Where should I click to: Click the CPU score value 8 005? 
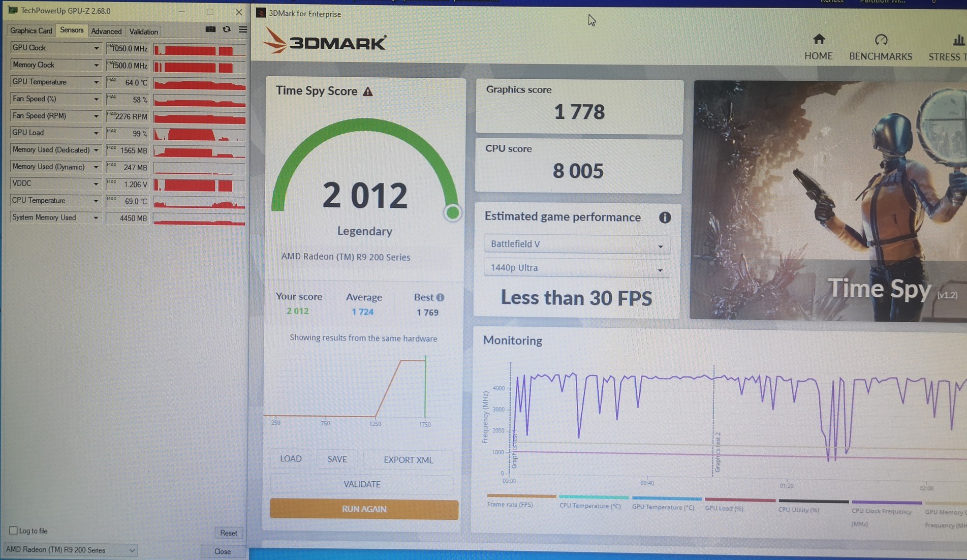578,171
